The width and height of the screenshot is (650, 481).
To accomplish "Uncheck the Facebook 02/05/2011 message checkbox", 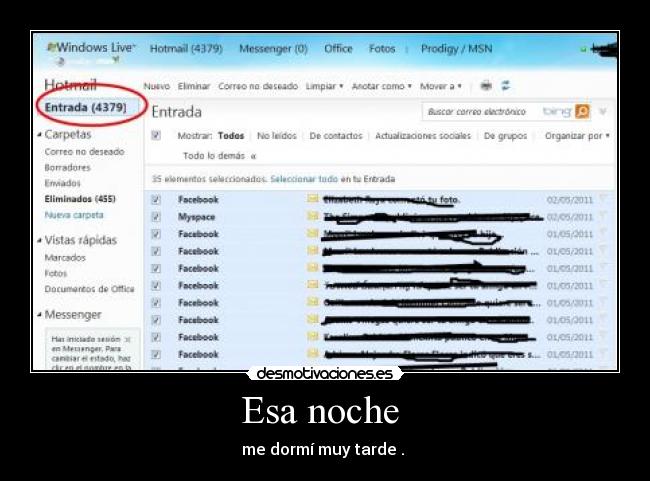I will (156, 199).
